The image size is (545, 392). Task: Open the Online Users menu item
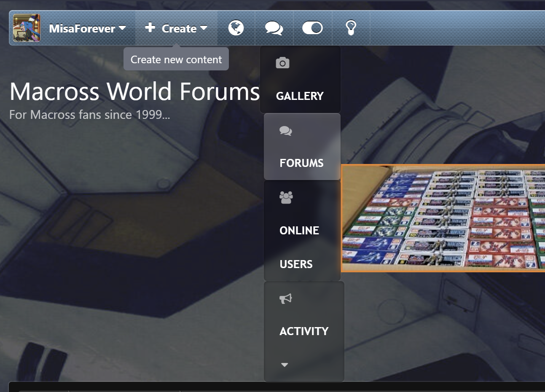point(302,231)
